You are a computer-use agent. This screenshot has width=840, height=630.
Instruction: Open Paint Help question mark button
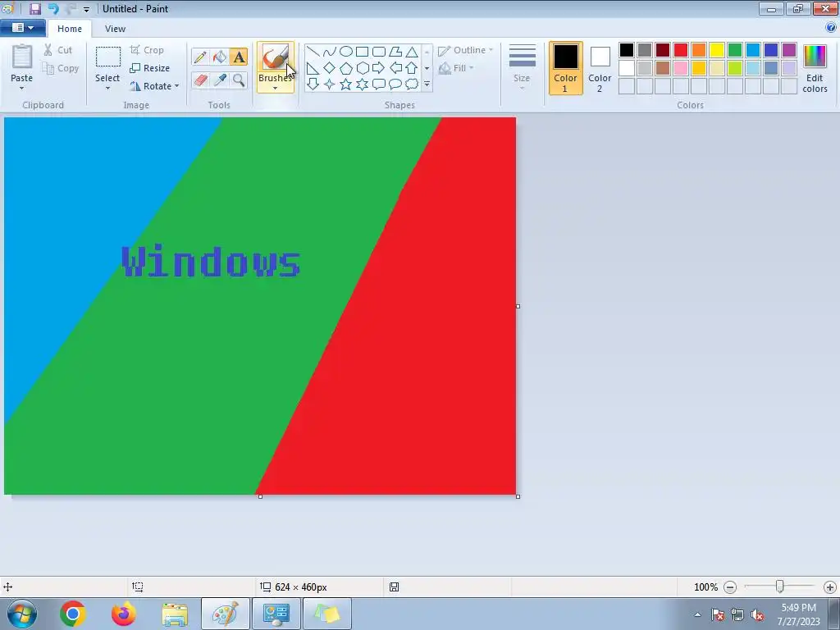coord(831,28)
